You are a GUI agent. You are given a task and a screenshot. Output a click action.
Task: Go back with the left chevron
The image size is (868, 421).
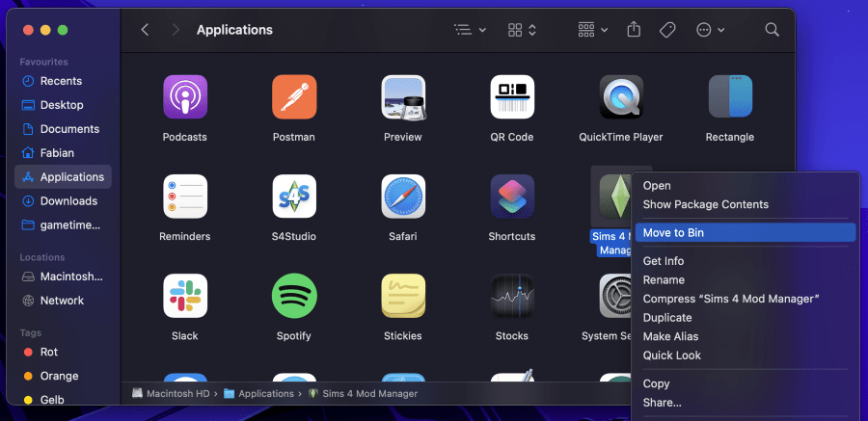tap(145, 30)
